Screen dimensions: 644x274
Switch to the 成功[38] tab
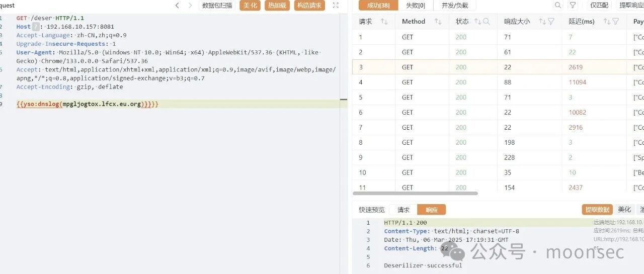pyautogui.click(x=378, y=6)
